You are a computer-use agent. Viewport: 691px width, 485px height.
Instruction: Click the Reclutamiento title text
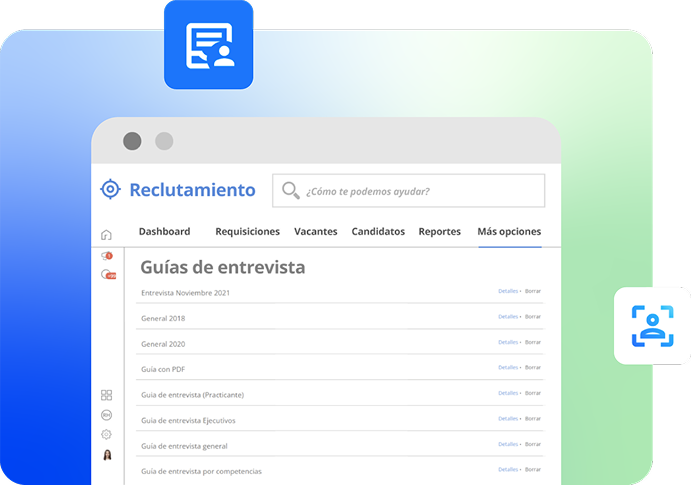click(192, 190)
